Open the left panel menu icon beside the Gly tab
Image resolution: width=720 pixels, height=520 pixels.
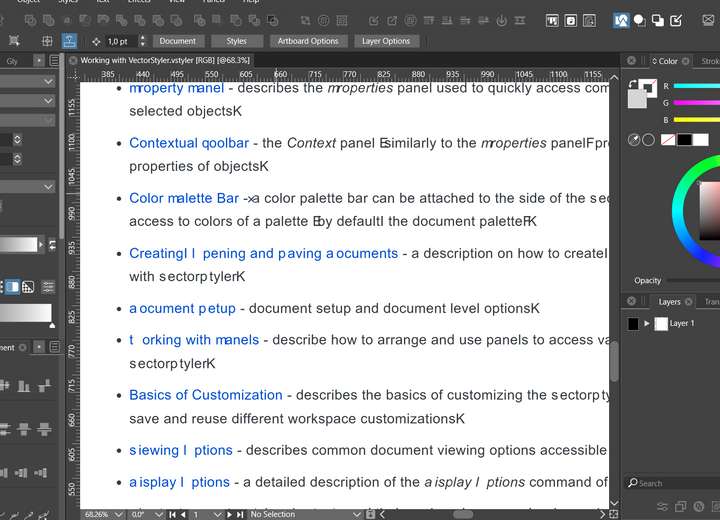pyautogui.click(x=54, y=61)
